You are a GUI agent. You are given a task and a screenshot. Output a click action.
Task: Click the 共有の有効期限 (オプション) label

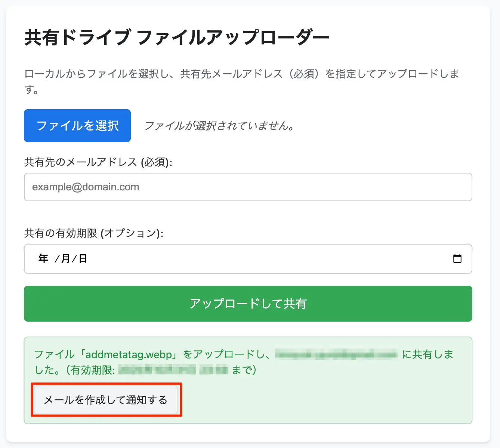tap(93, 233)
